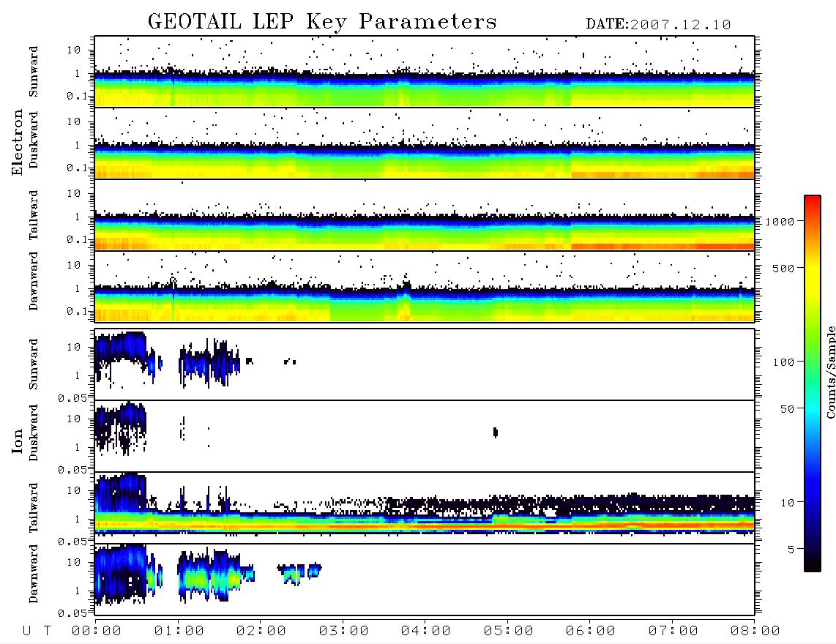Click the "Counts/Sample" colorbar caption
Image resolution: width=836 pixels, height=644 pixels.
[830, 372]
